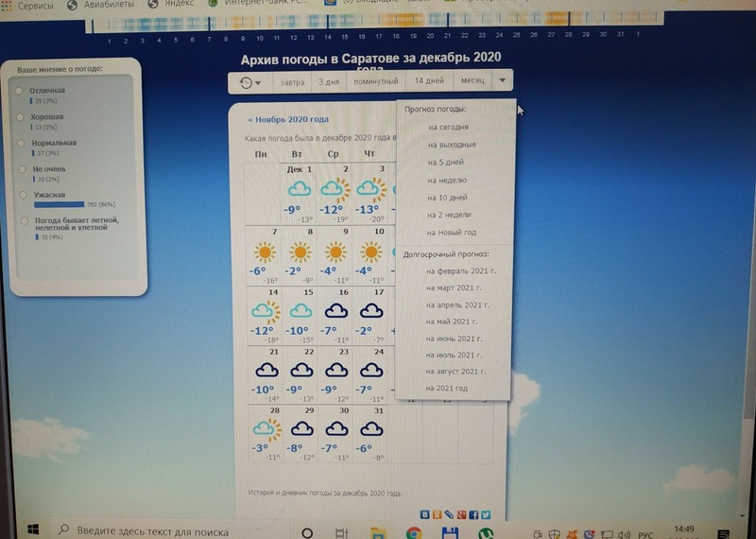The image size is (756, 539).
Task: Click the Ужасная poll result bar
Action: (59, 204)
